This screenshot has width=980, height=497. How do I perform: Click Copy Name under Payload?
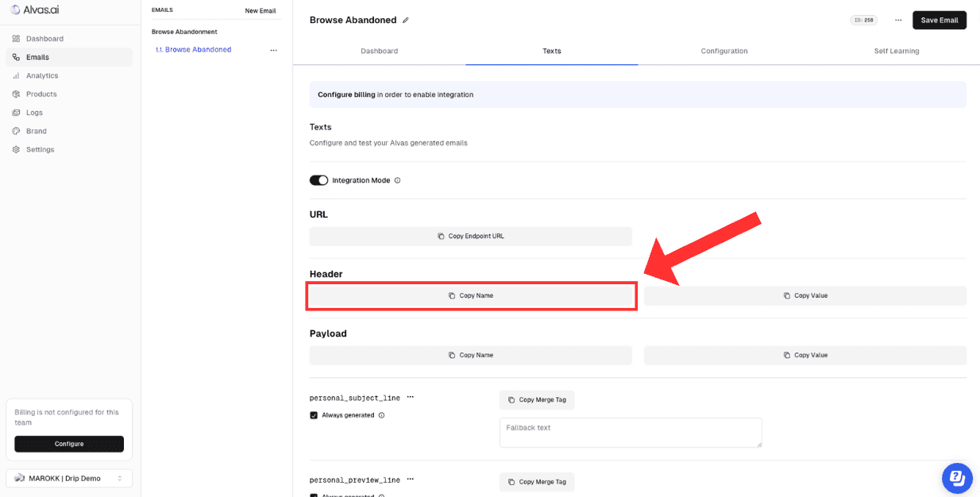(471, 356)
